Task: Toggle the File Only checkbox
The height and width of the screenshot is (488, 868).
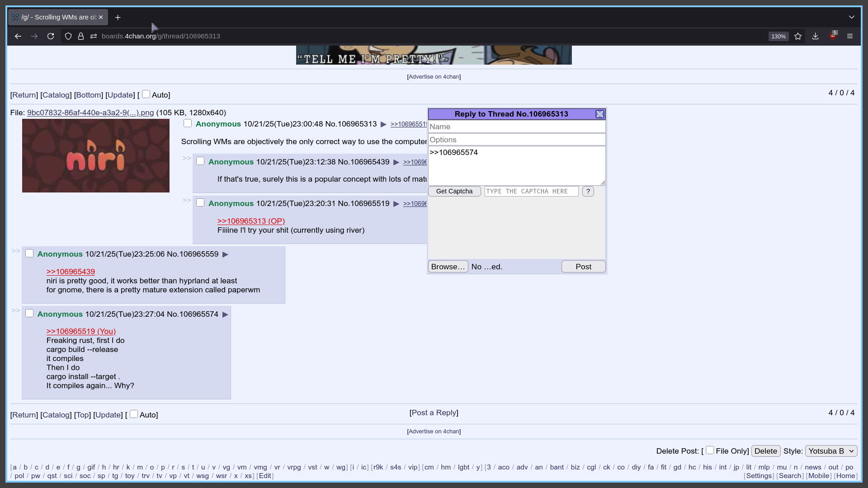Action: point(710,450)
